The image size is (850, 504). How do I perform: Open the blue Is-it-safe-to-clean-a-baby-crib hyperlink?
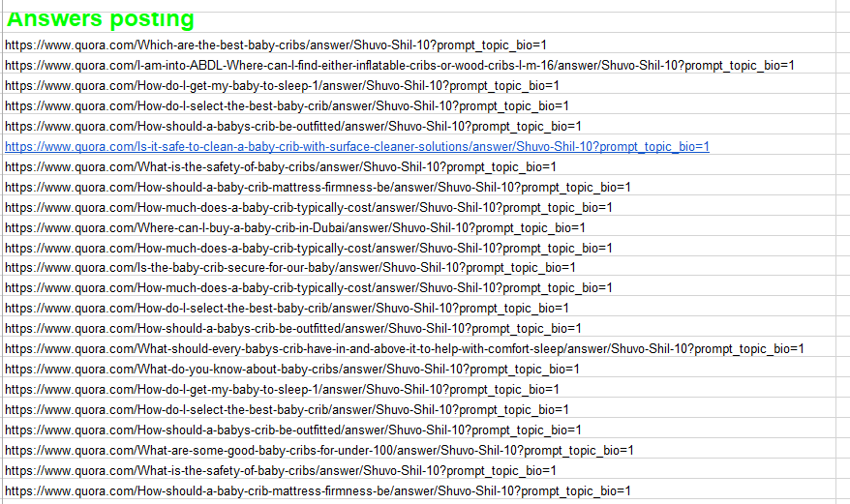(x=356, y=146)
